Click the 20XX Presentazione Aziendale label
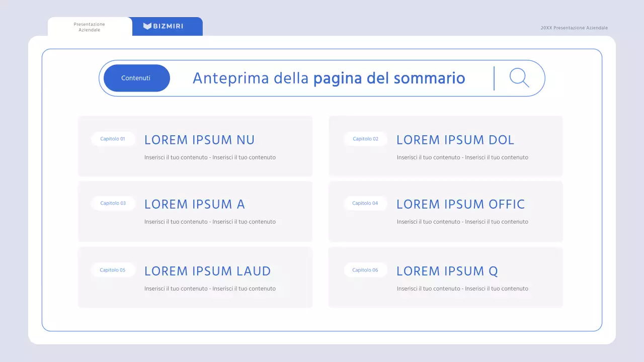The width and height of the screenshot is (644, 362). (x=575, y=28)
